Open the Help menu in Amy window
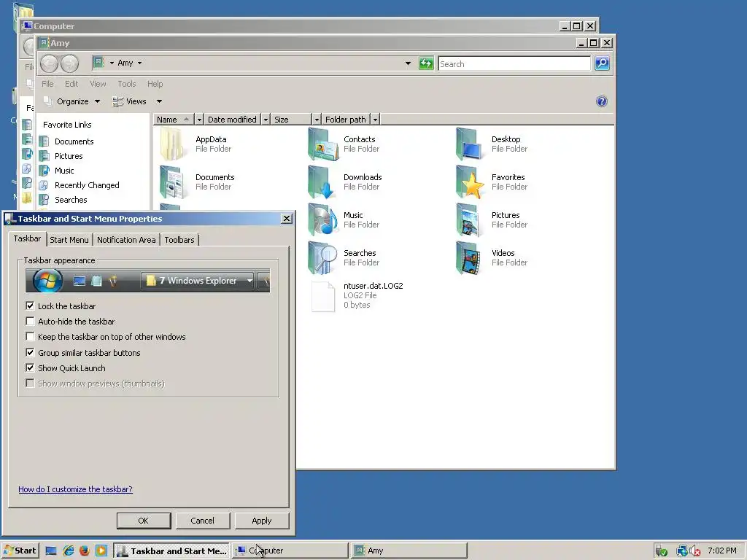The width and height of the screenshot is (747, 560). pos(155,84)
